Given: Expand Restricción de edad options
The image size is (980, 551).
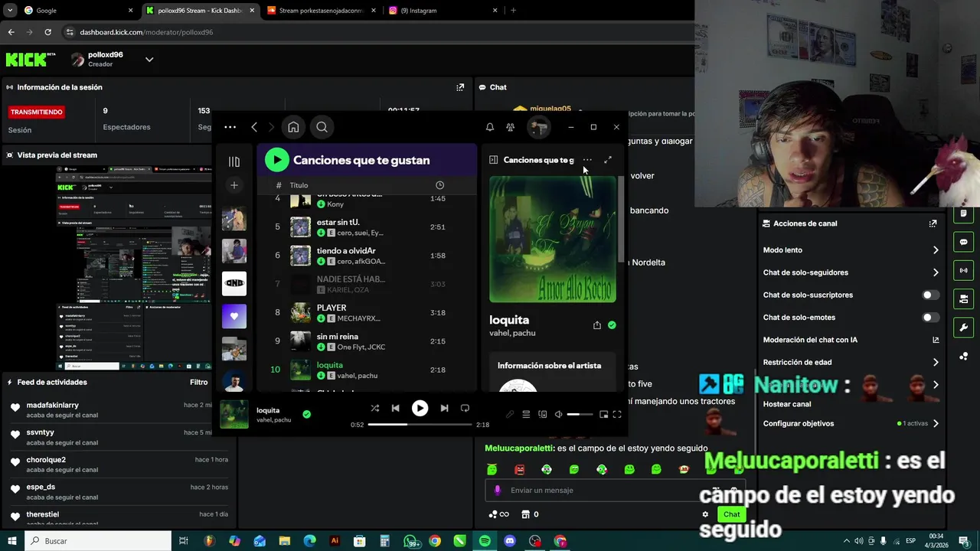Looking at the screenshot, I should click(x=936, y=362).
